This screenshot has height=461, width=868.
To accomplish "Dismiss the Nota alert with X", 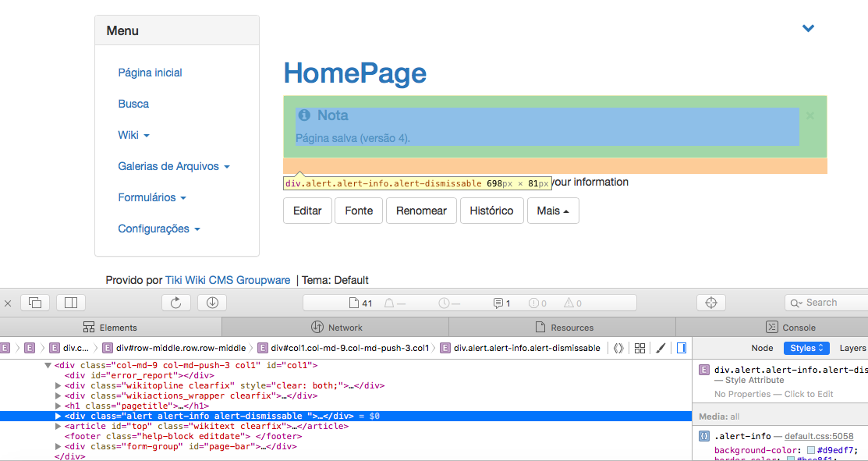I will click(x=810, y=115).
